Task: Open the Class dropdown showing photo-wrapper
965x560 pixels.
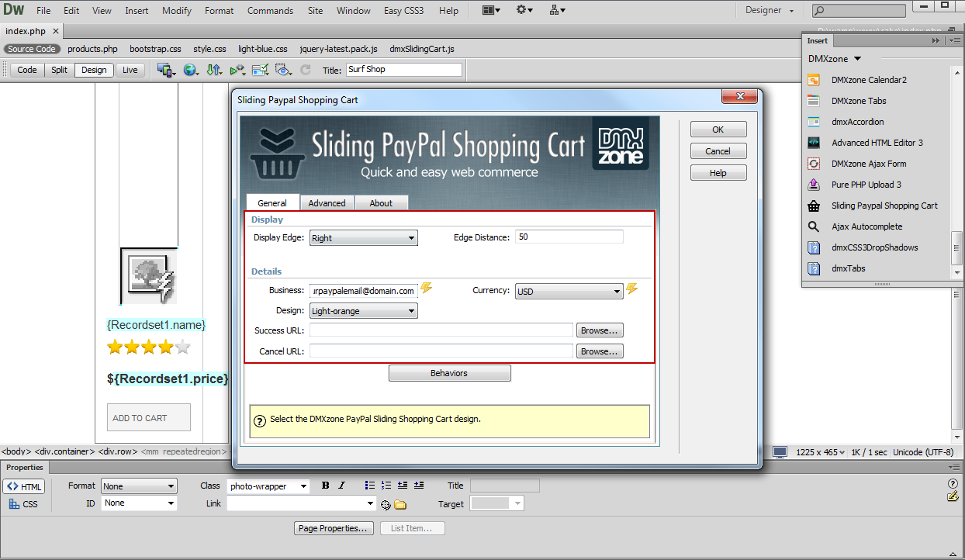Action: coord(268,486)
